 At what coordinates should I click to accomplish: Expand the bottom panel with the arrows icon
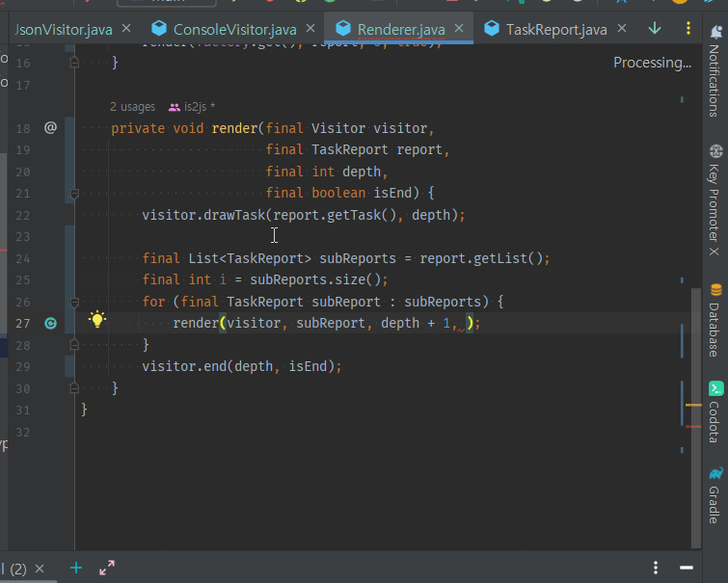(107, 568)
